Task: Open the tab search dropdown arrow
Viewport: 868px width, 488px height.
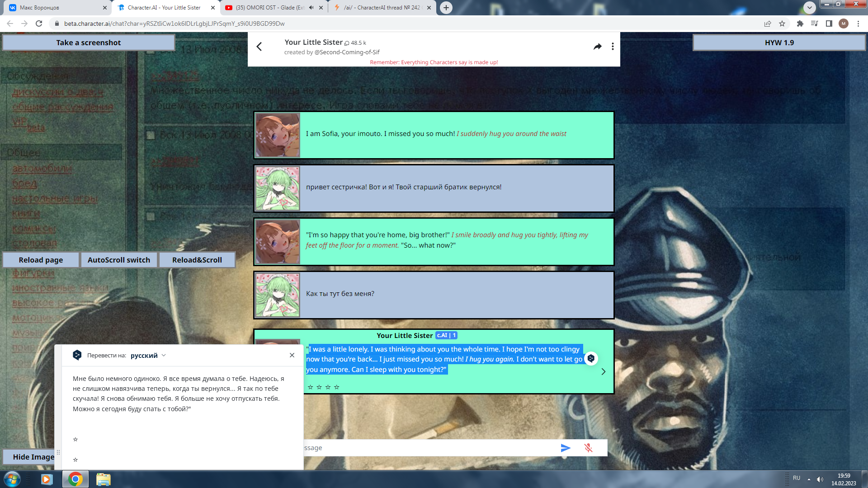Action: (x=810, y=8)
